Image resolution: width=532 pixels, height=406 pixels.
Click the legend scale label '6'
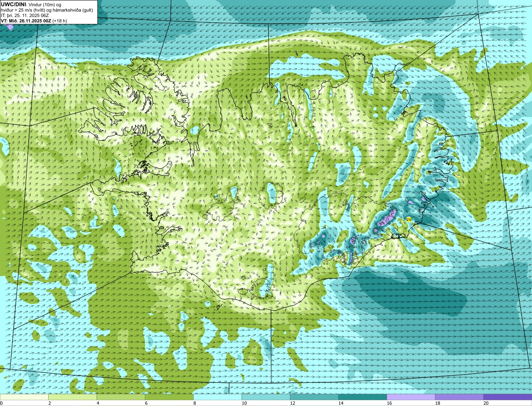click(x=146, y=403)
